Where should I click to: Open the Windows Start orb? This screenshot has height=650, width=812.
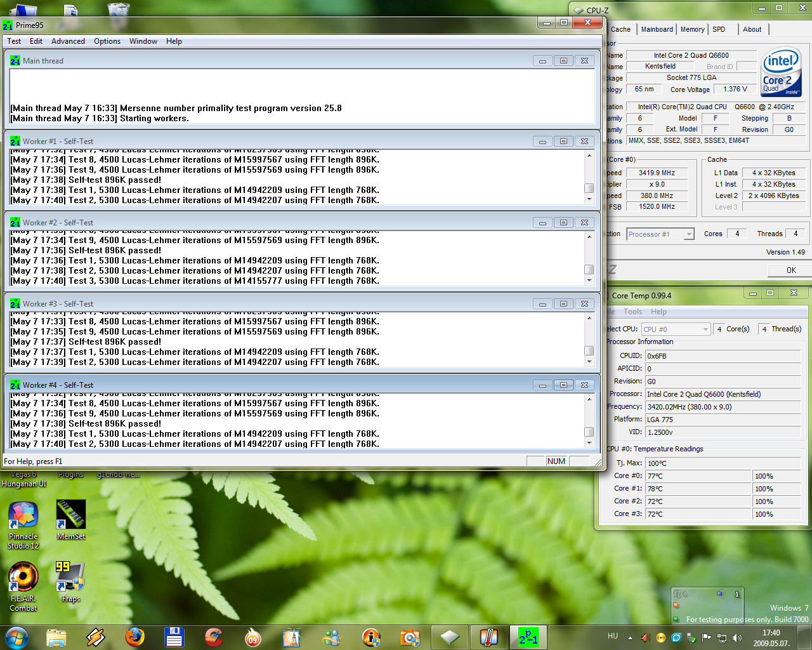16,637
